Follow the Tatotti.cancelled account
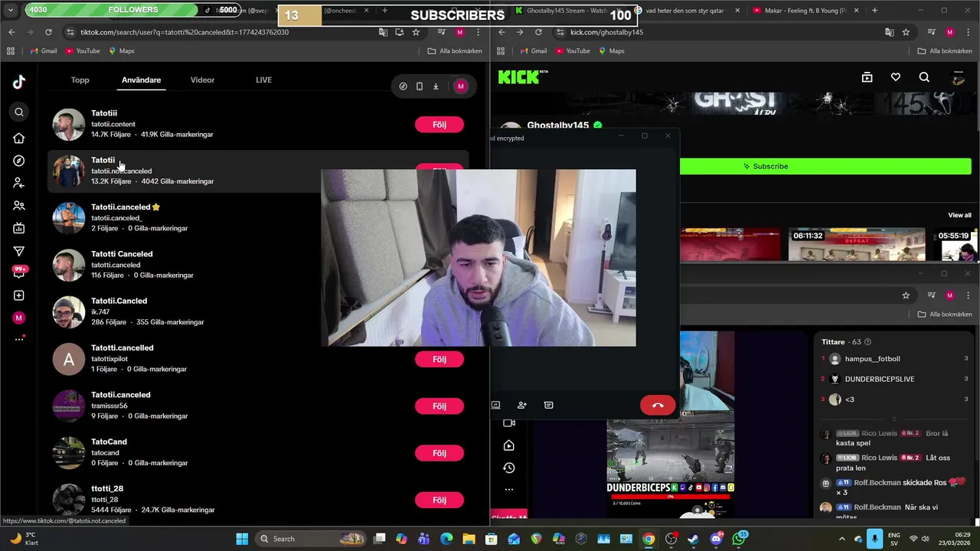 (439, 359)
